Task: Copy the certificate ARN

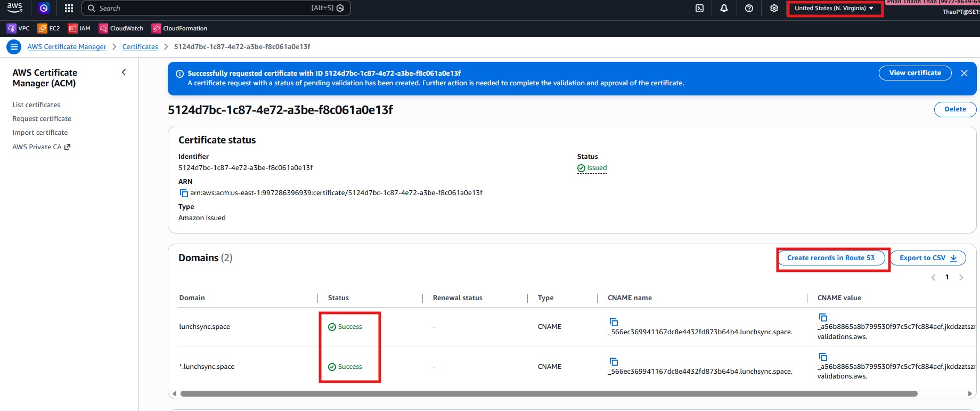Action: [183, 193]
